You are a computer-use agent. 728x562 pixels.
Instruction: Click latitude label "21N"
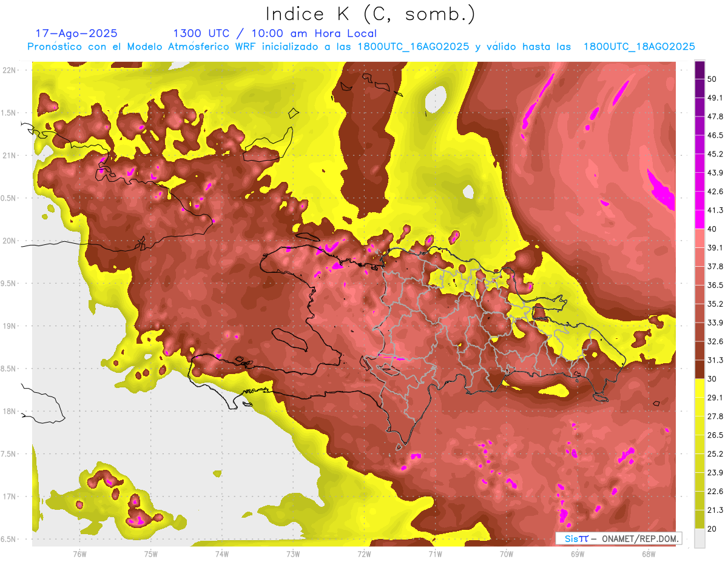coord(8,156)
